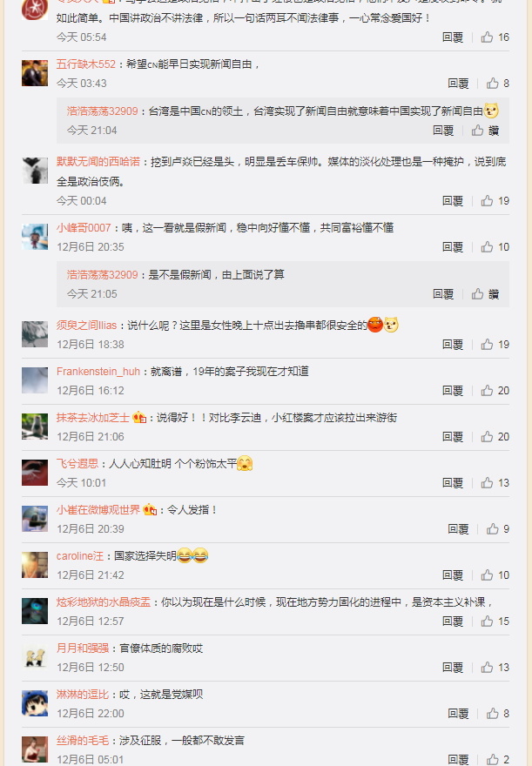The width and height of the screenshot is (532, 766).
Task: Open username link Frankenstein_huh
Action: pos(98,372)
